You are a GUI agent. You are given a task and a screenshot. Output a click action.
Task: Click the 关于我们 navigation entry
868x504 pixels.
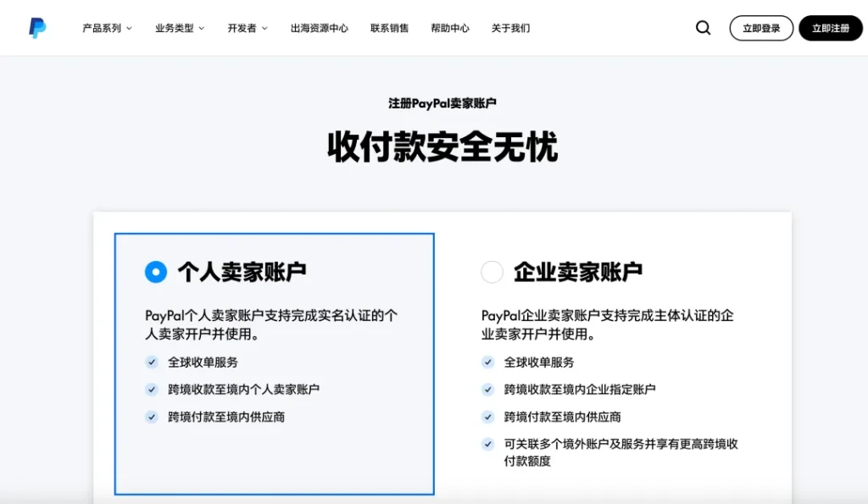pyautogui.click(x=510, y=27)
